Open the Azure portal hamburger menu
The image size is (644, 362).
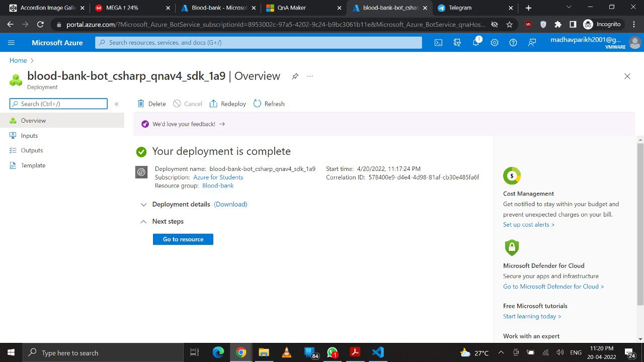tap(12, 43)
